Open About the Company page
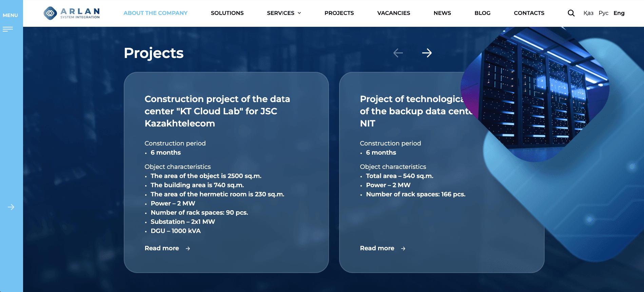The width and height of the screenshot is (644, 292). pyautogui.click(x=155, y=13)
